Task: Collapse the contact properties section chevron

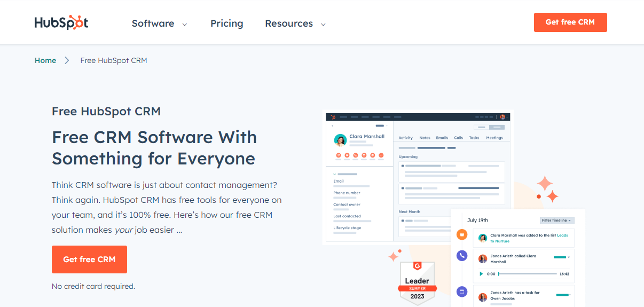Action: coord(335,174)
